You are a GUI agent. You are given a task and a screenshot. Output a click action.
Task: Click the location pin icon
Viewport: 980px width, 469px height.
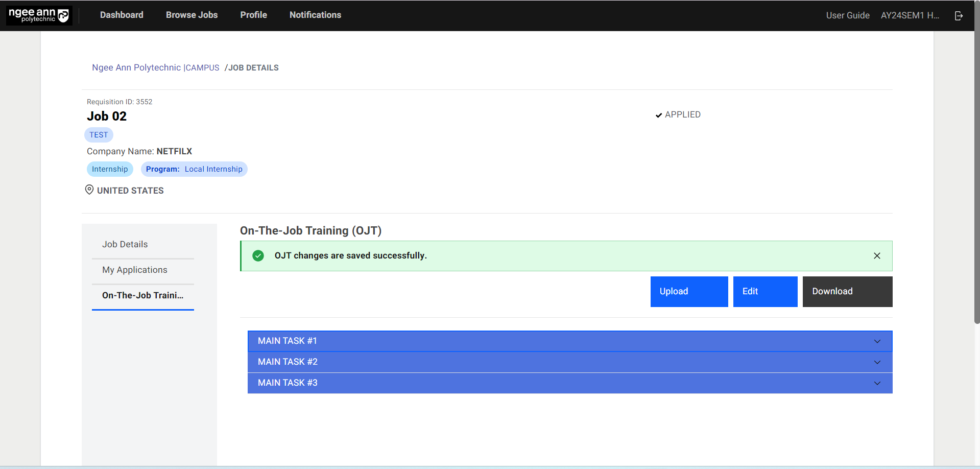click(x=89, y=190)
